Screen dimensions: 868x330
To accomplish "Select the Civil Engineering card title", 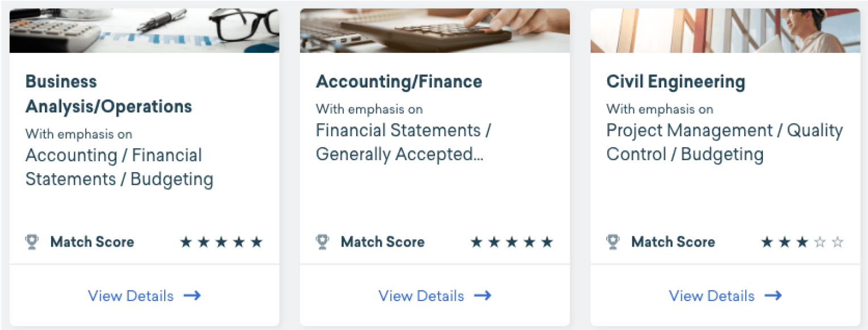I will pos(675,82).
